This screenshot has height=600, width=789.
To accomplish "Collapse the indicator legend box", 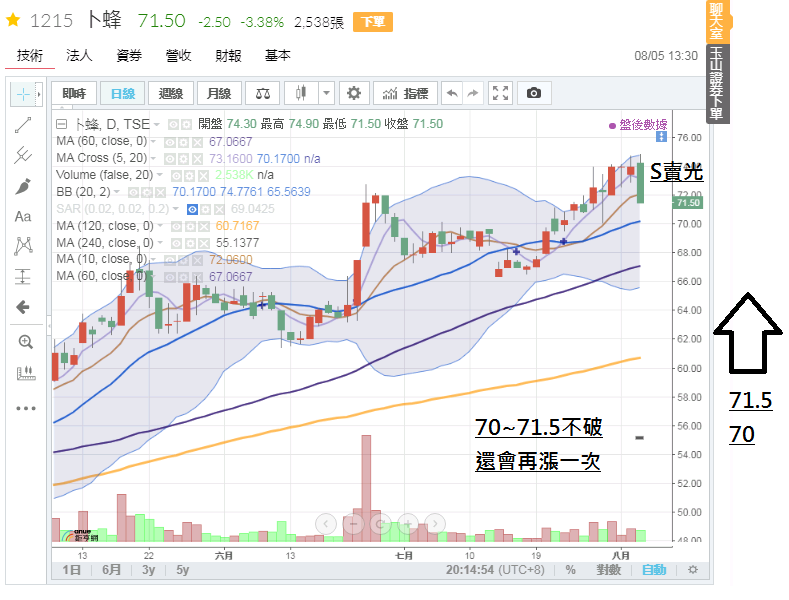I will [x=61, y=124].
